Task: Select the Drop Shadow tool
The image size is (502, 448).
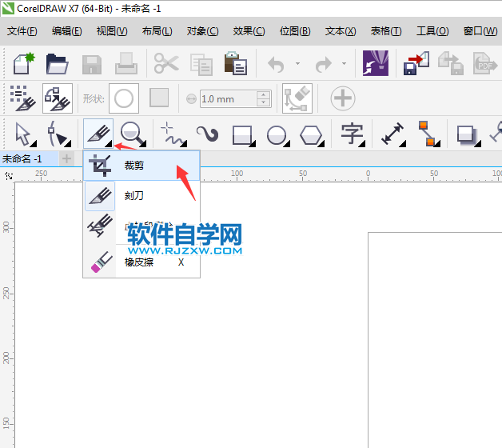Action: pos(468,134)
